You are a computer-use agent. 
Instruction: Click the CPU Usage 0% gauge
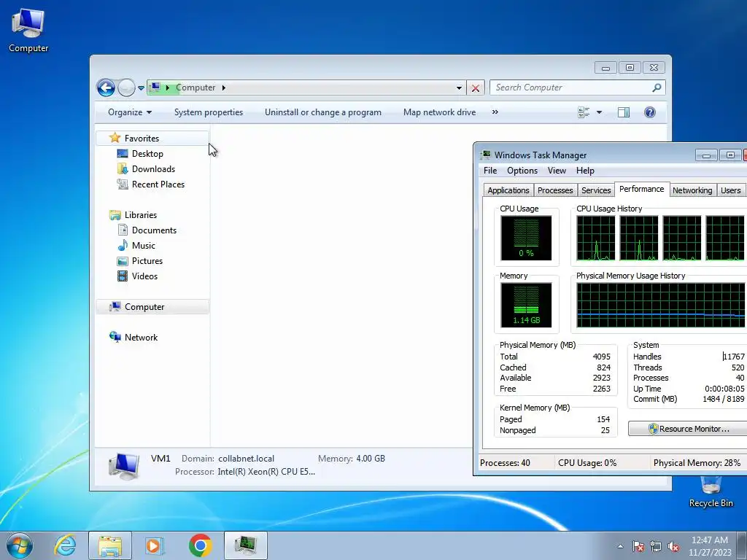point(526,238)
